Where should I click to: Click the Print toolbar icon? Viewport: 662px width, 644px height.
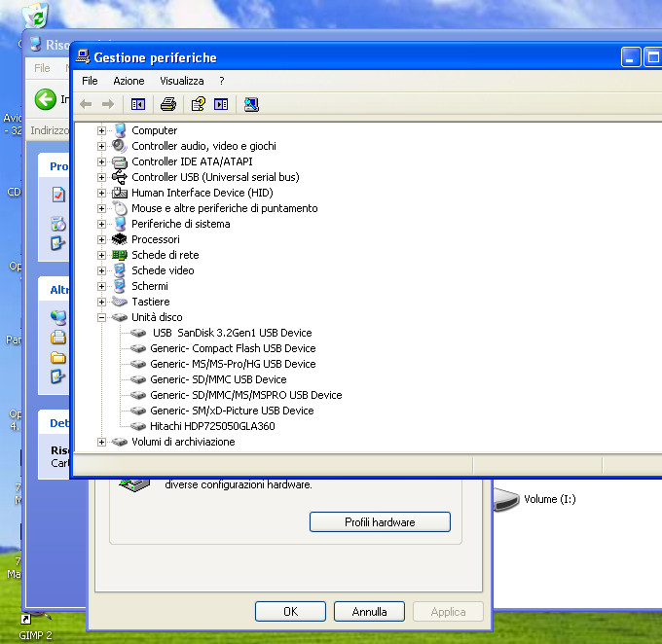[167, 104]
